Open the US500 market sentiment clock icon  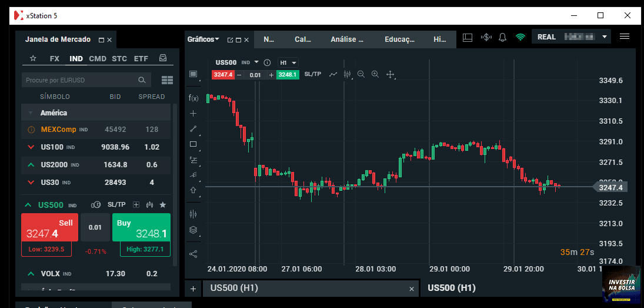[96, 205]
